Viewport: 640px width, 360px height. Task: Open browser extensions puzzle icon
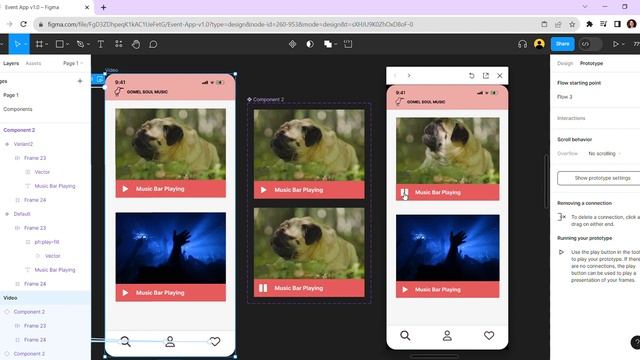(x=589, y=24)
